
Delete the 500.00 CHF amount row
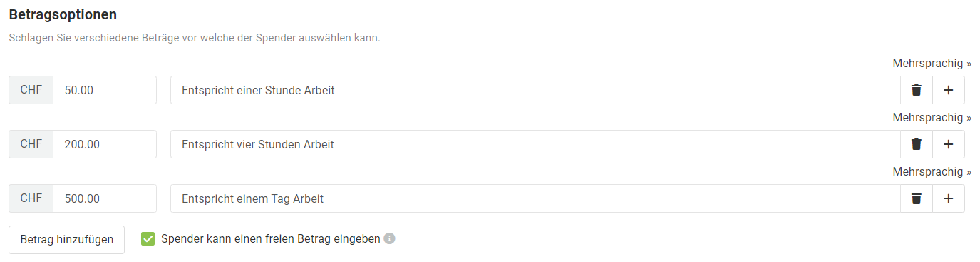point(917,198)
